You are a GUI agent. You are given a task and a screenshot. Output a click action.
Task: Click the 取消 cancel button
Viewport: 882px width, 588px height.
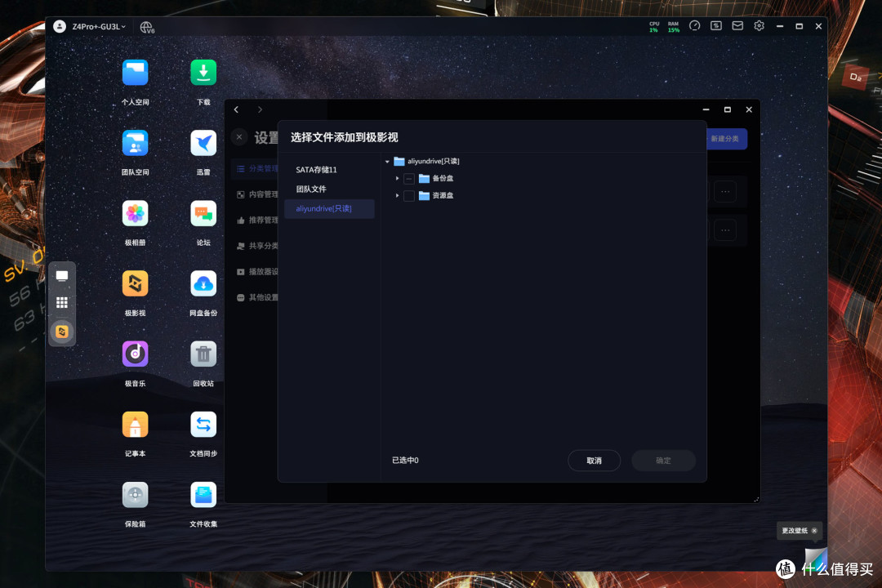[594, 461]
